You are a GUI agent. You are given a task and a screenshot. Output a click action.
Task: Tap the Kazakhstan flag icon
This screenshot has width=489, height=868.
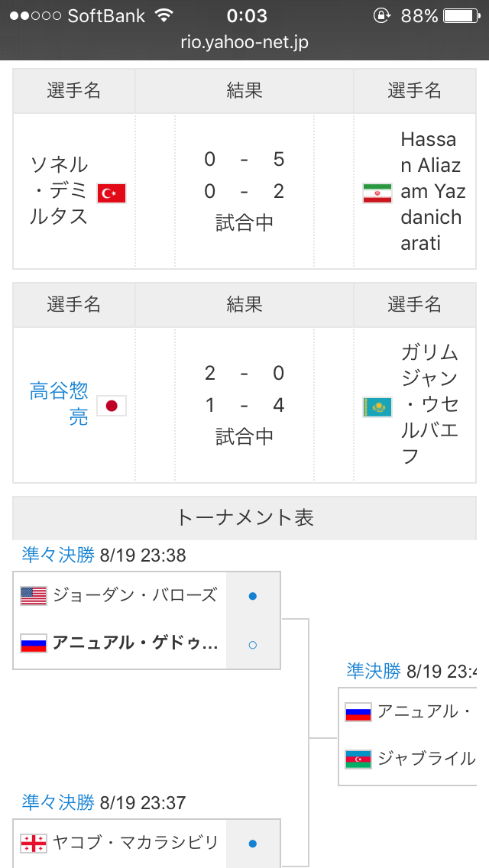click(x=377, y=406)
